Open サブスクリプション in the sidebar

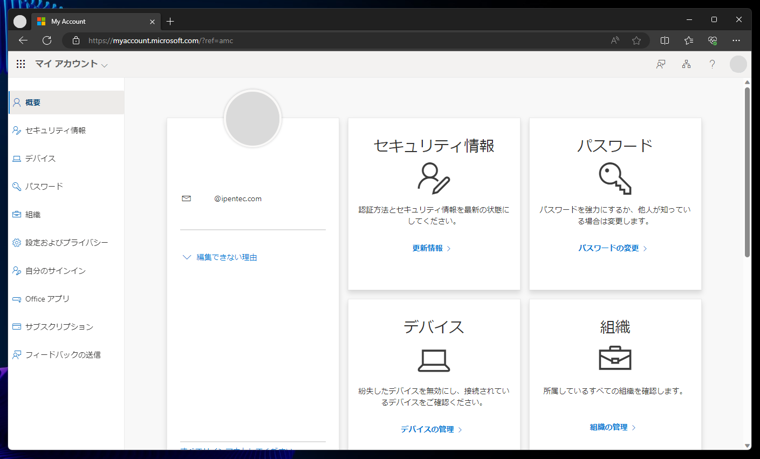pos(66,327)
